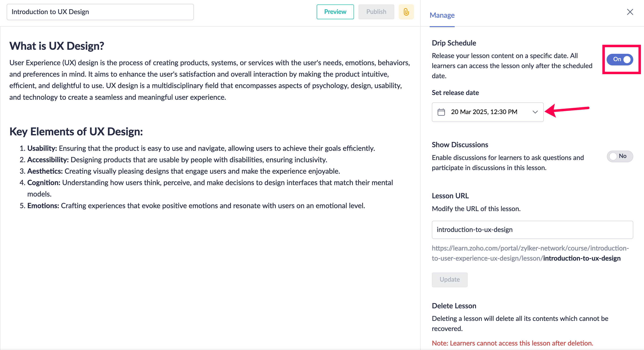Turn off the Drip Schedule toggle
Screen dimensions: 644x350
click(620, 59)
